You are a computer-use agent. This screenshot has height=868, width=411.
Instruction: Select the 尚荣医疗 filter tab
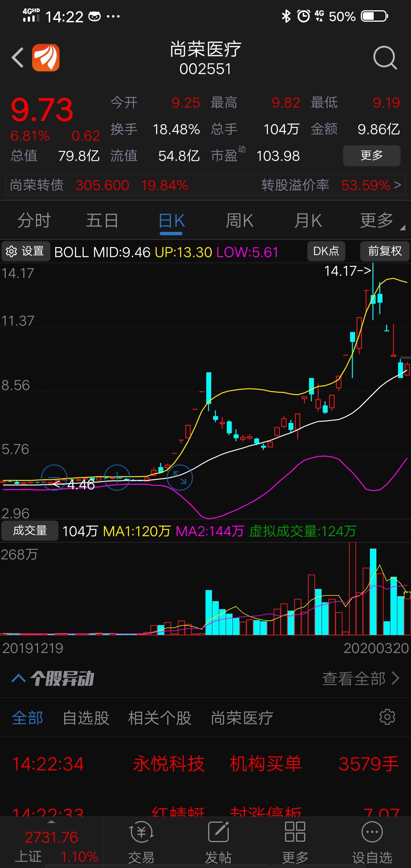(x=242, y=718)
